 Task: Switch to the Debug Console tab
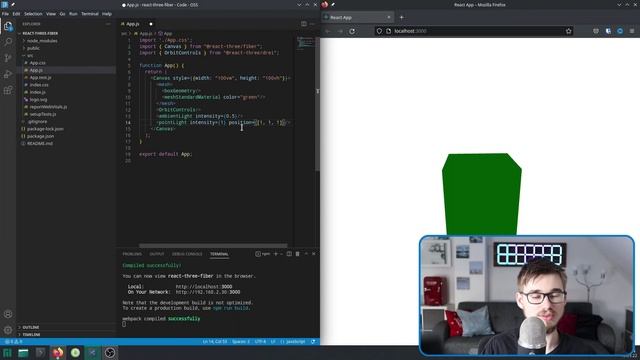click(187, 254)
